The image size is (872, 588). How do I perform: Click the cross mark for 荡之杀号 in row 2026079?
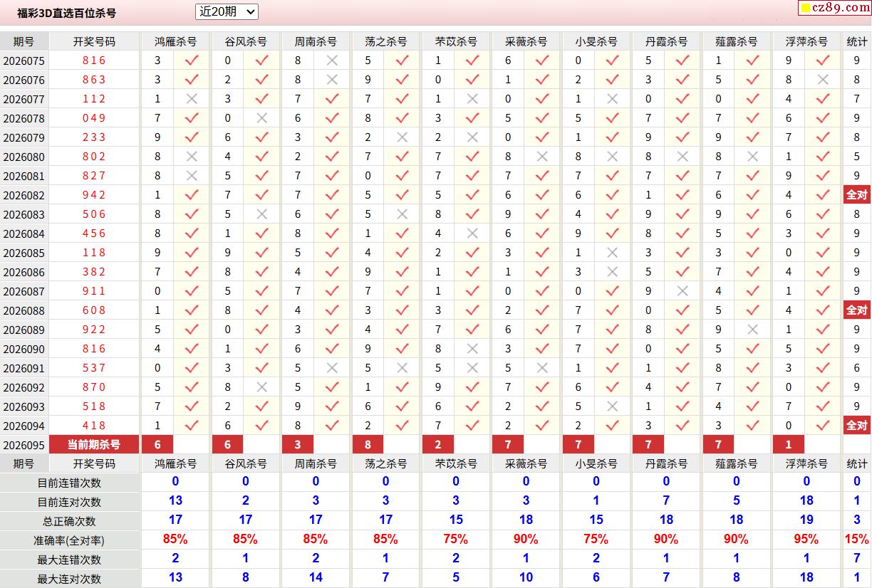coord(402,137)
